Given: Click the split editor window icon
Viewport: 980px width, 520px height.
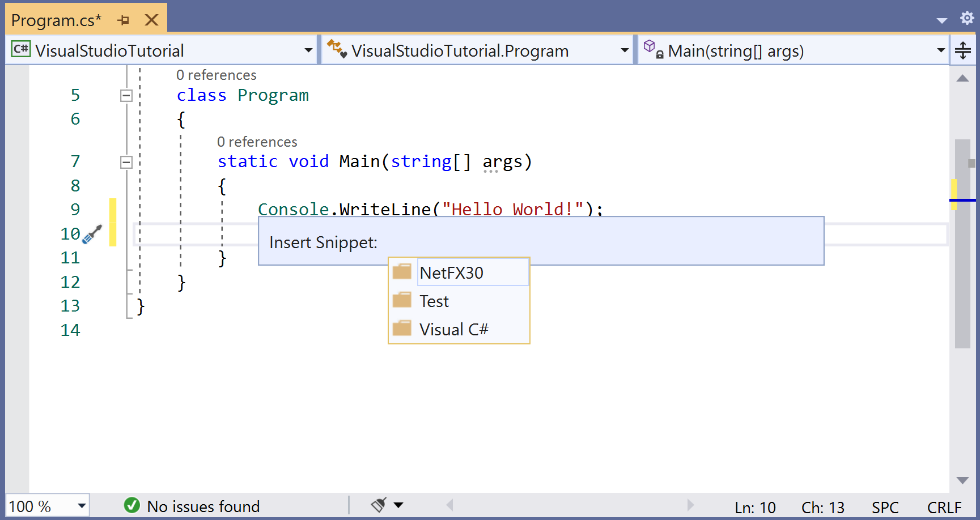Looking at the screenshot, I should [x=963, y=50].
